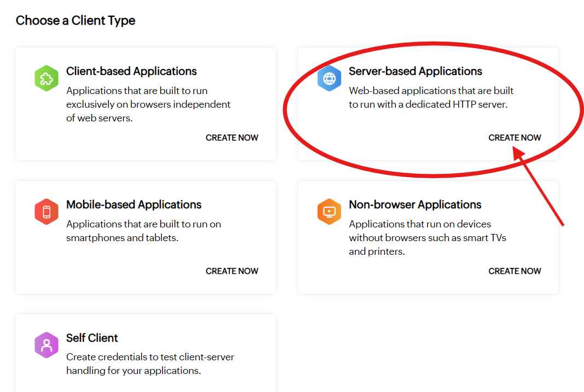
Task: Click the browsers independent of web servers description
Action: [x=148, y=104]
